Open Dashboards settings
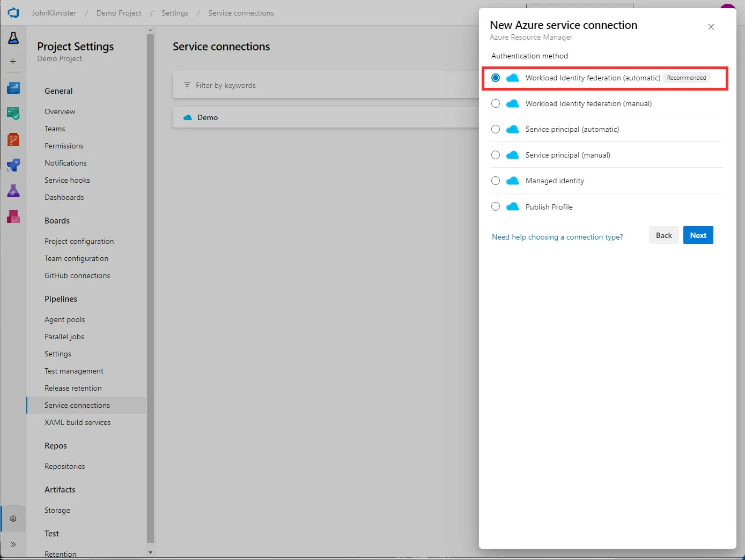745x560 pixels. pyautogui.click(x=64, y=197)
